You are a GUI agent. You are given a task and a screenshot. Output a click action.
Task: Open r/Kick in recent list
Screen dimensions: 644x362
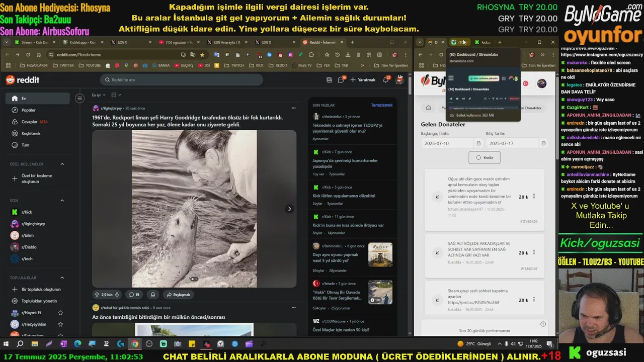click(38, 212)
